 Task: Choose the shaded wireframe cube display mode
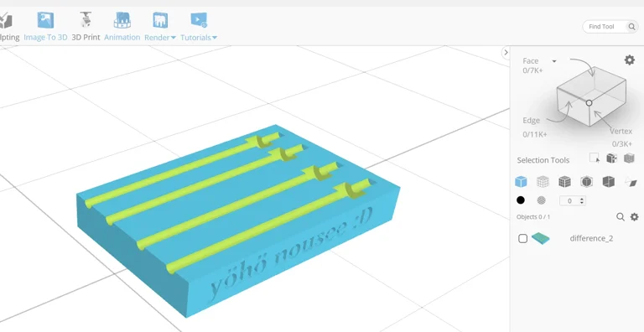(x=564, y=182)
